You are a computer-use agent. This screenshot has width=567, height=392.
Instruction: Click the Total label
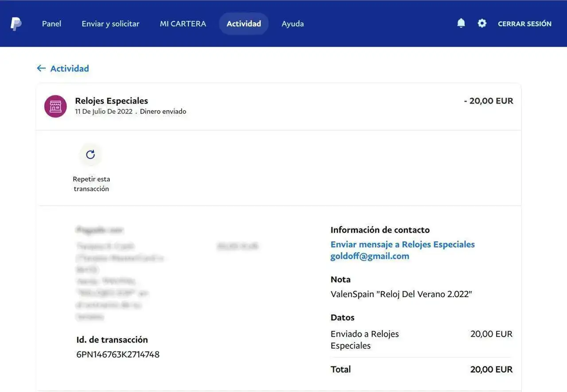point(341,369)
